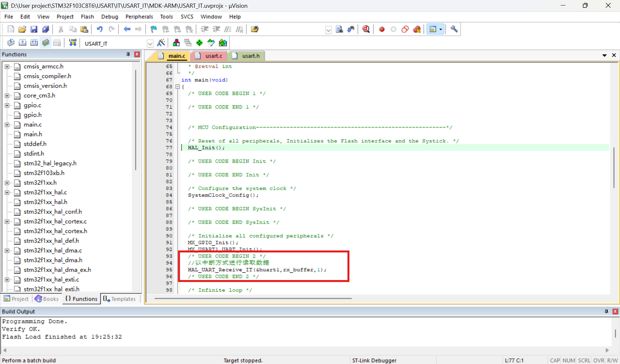620x364 pixels.
Task: Start the debug session with magnifier icon
Action: click(x=366, y=29)
